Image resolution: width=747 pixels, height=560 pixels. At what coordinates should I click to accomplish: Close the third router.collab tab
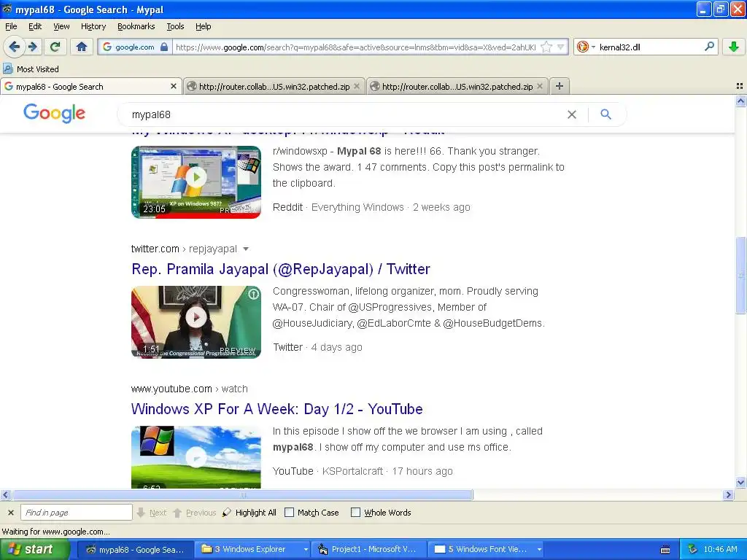tap(540, 86)
